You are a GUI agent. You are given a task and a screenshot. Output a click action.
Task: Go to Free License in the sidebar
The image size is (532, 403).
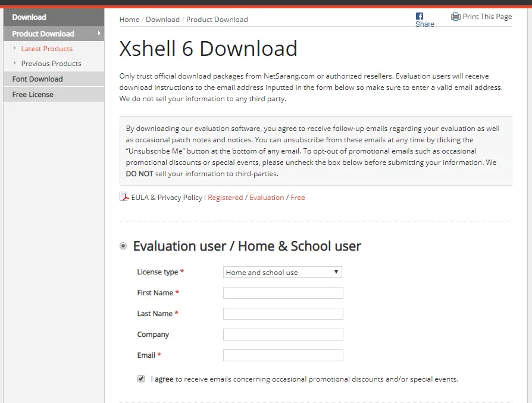tap(54, 95)
